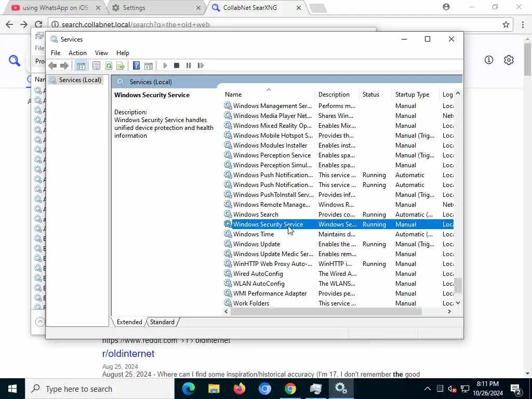
Task: Switch to the using WhatsApp on iOS tab
Action: [x=55, y=7]
